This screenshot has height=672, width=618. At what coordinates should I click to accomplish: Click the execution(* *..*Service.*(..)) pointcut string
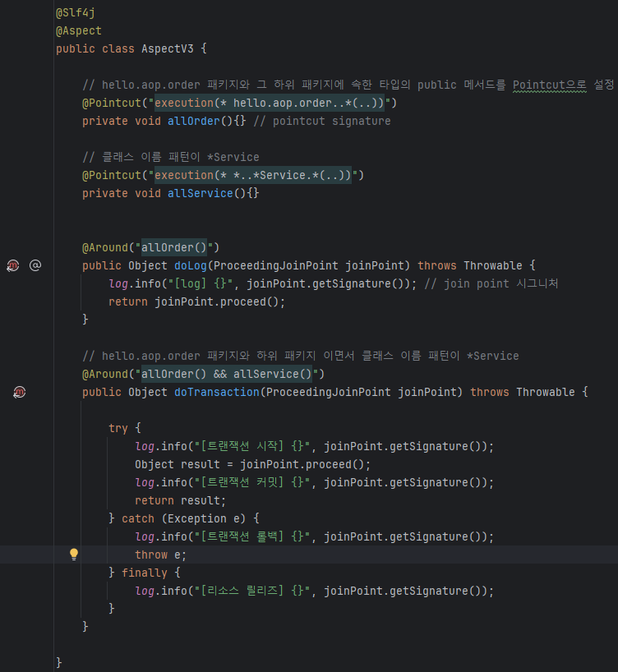pyautogui.click(x=253, y=175)
